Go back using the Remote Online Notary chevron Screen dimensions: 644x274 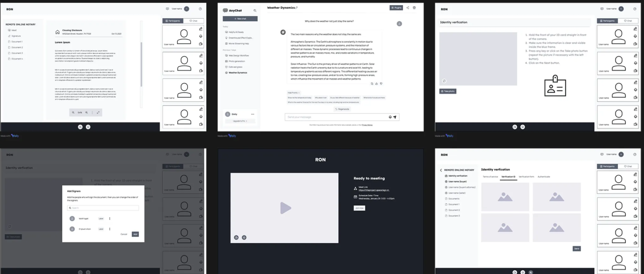[x=441, y=170]
